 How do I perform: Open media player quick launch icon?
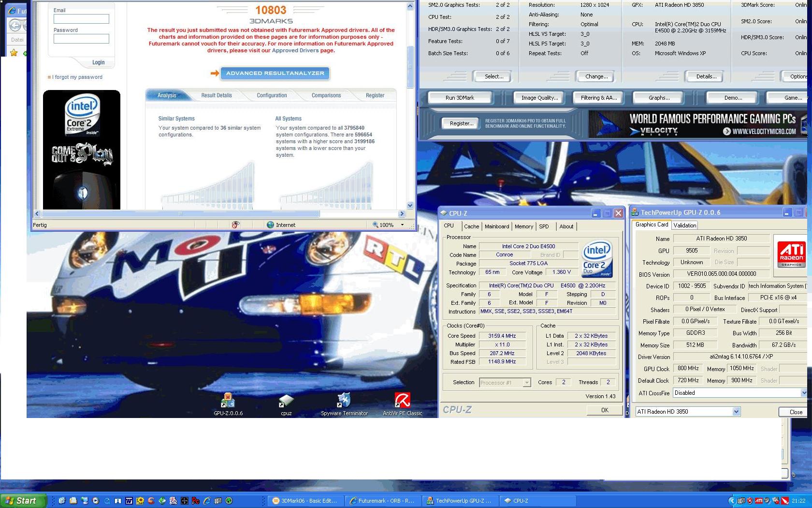(95, 501)
